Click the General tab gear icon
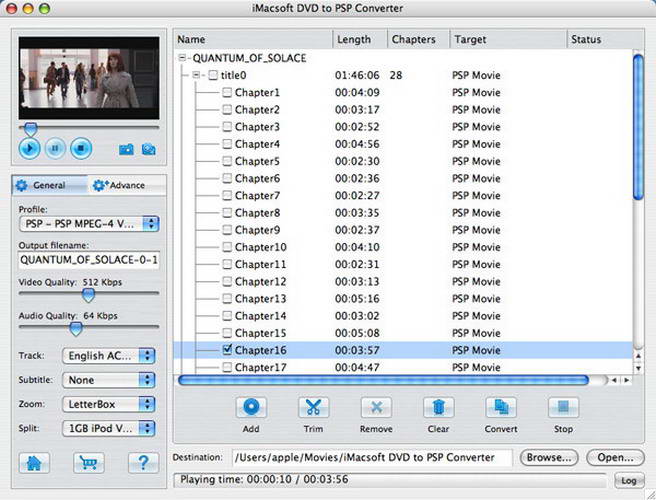Image resolution: width=656 pixels, height=500 pixels. [21, 185]
